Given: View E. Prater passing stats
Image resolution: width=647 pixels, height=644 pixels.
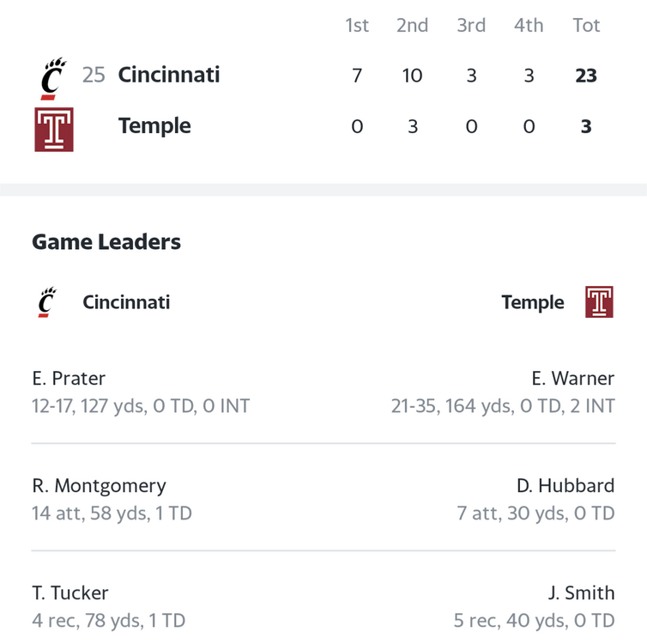Looking at the screenshot, I should (x=141, y=406).
